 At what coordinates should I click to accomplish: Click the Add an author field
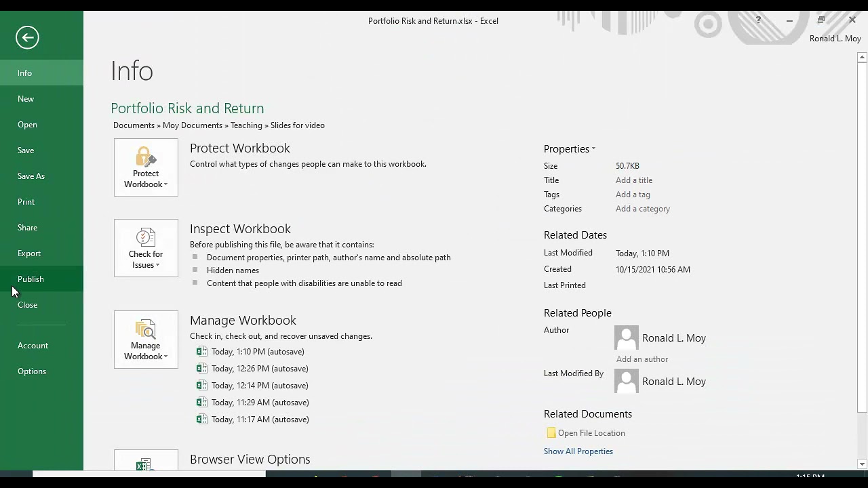[642, 359]
